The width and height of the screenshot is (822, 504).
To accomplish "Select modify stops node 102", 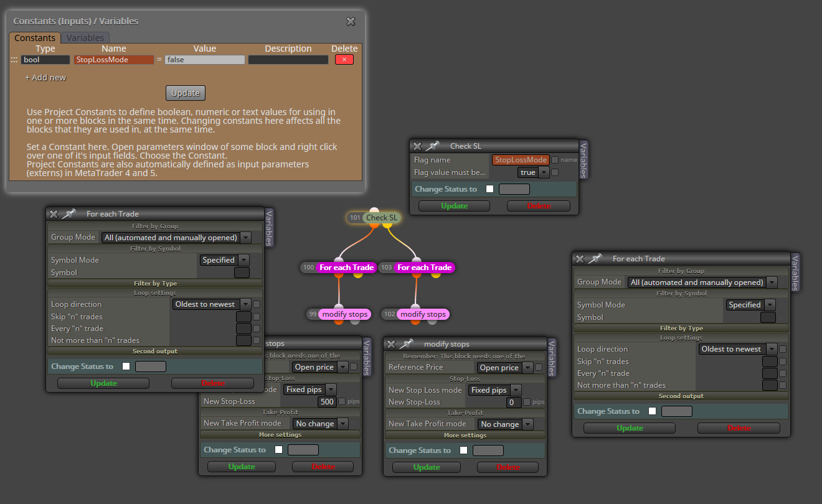I will pos(417,314).
